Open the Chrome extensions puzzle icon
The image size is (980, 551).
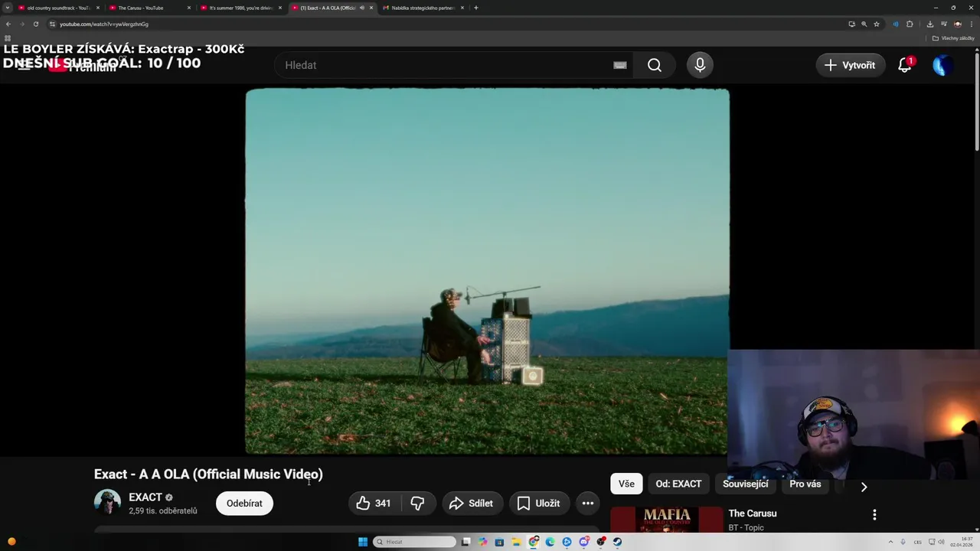910,24
